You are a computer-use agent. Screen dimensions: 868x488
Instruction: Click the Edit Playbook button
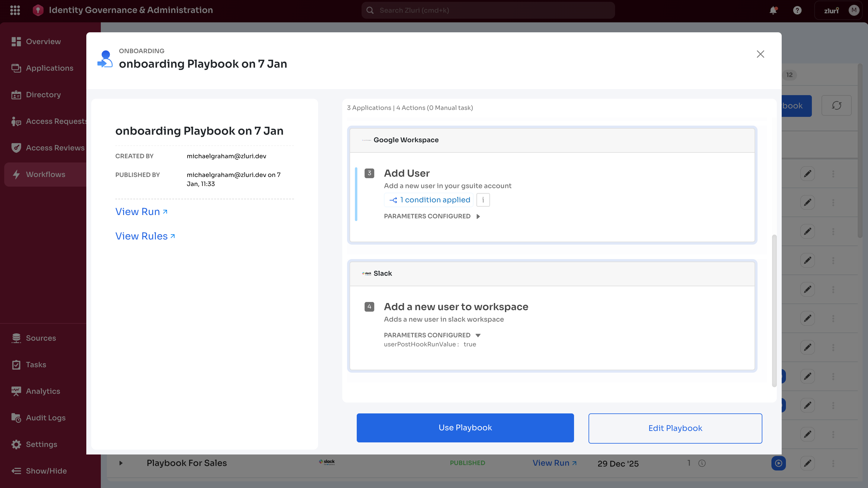(675, 428)
